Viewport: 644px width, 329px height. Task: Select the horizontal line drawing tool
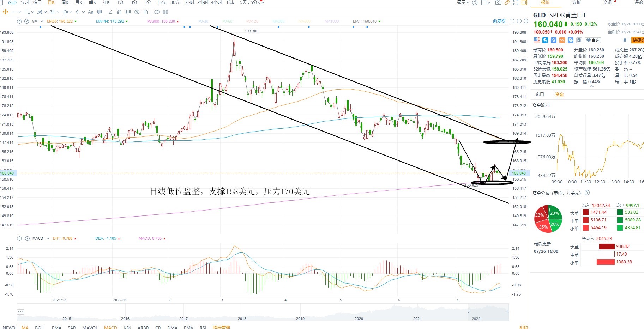pyautogui.click(x=14, y=12)
